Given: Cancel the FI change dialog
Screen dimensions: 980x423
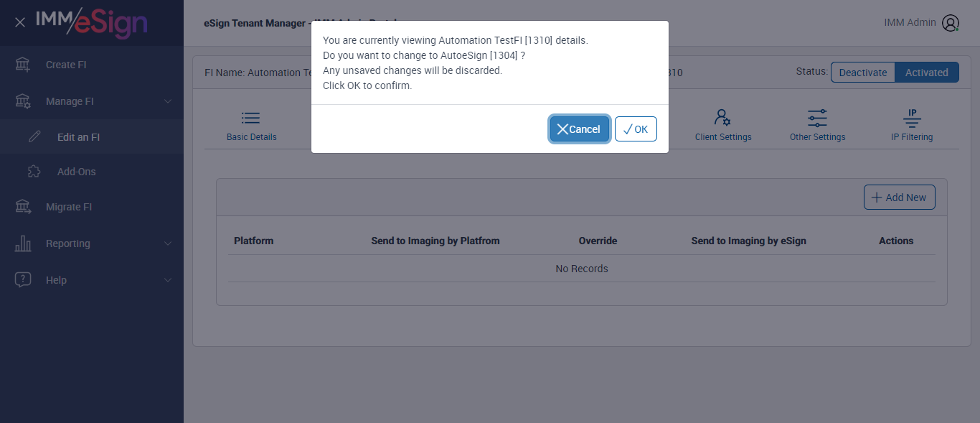Looking at the screenshot, I should (x=580, y=129).
